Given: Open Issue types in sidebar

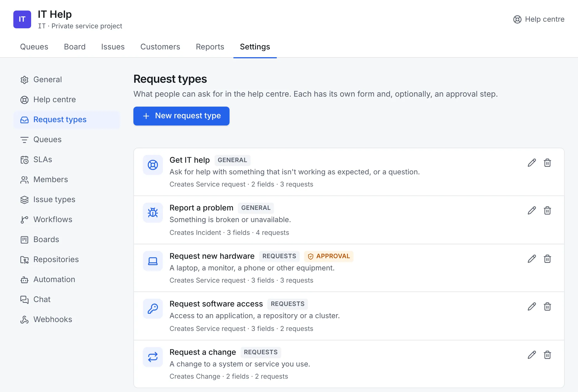Looking at the screenshot, I should click(67, 200).
